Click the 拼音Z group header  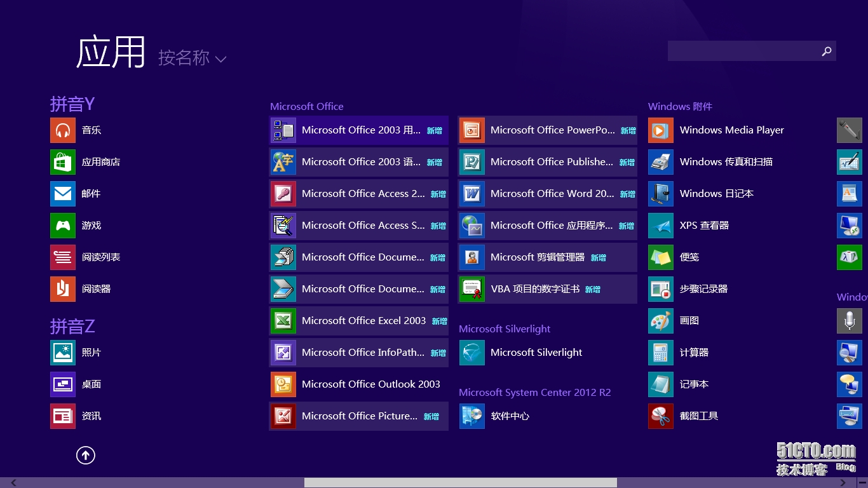click(x=72, y=326)
